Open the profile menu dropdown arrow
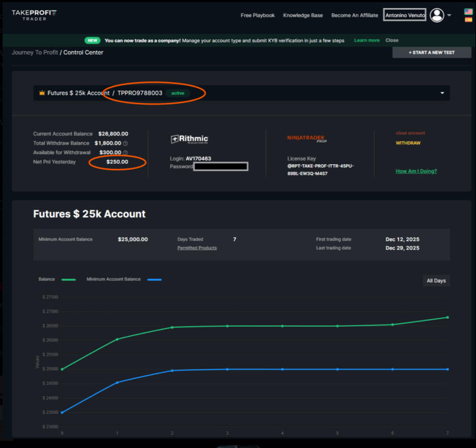 pyautogui.click(x=449, y=15)
